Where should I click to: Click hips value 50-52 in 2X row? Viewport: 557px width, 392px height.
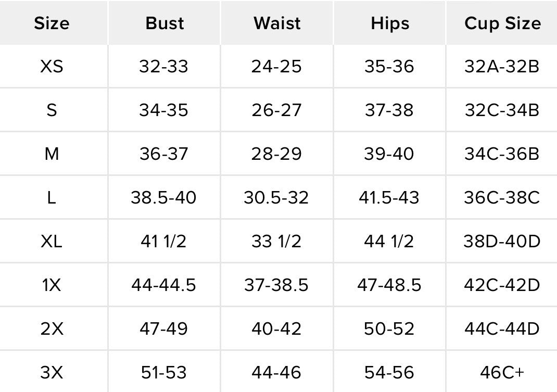[389, 328]
